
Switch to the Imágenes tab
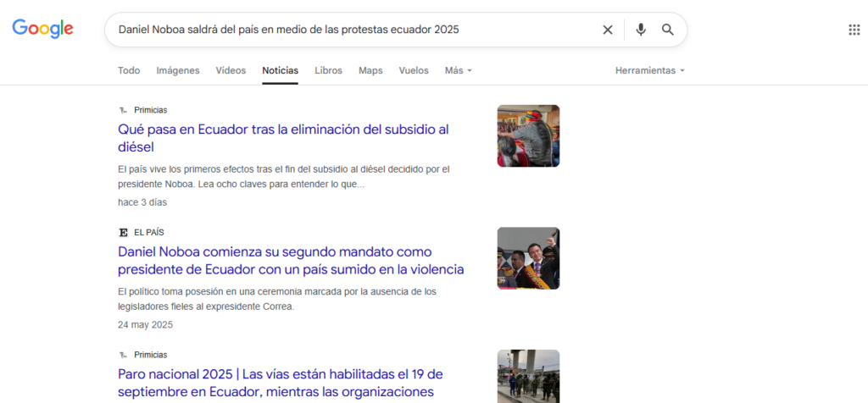tap(178, 70)
